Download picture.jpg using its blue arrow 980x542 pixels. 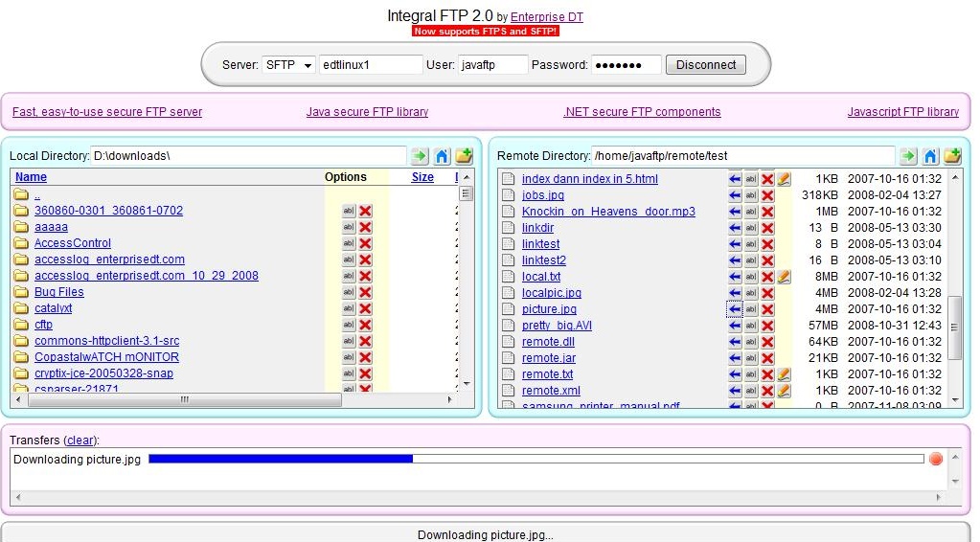tap(735, 309)
